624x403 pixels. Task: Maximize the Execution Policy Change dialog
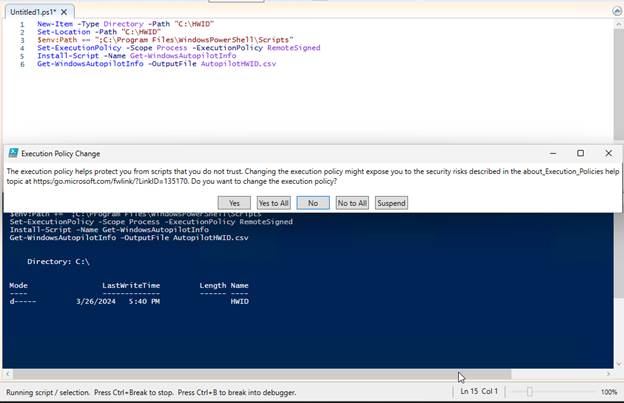(x=580, y=154)
